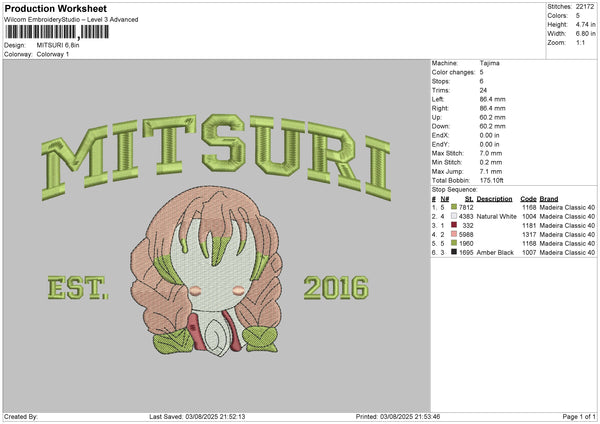This screenshot has width=600, height=424.
Task: Select the Amber Black thread swatch
Action: coord(454,253)
